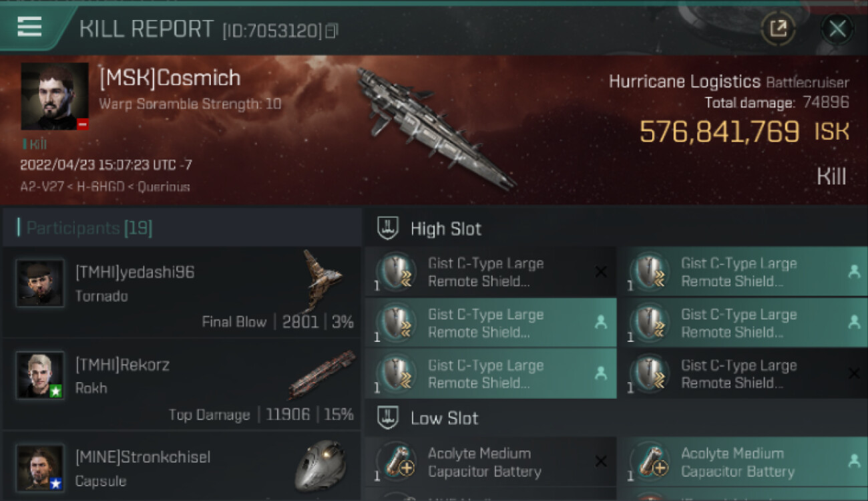The image size is (868, 501).
Task: Select the Participants tab
Action: tap(89, 228)
